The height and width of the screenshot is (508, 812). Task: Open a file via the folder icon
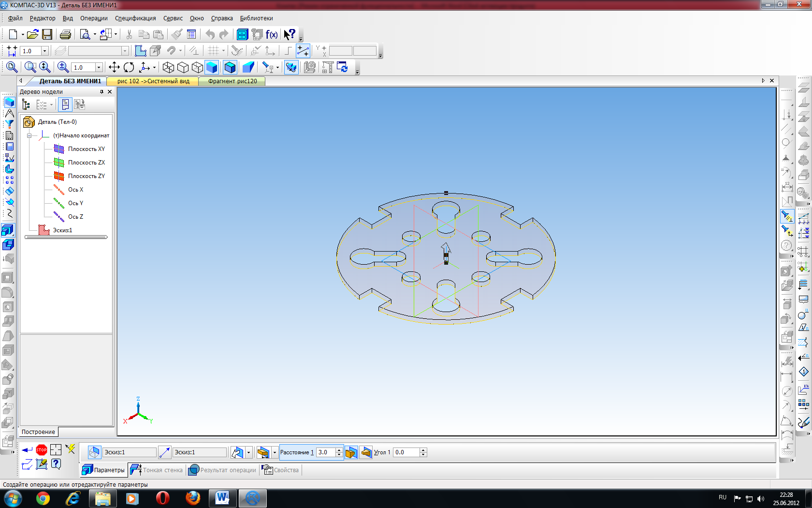click(32, 34)
